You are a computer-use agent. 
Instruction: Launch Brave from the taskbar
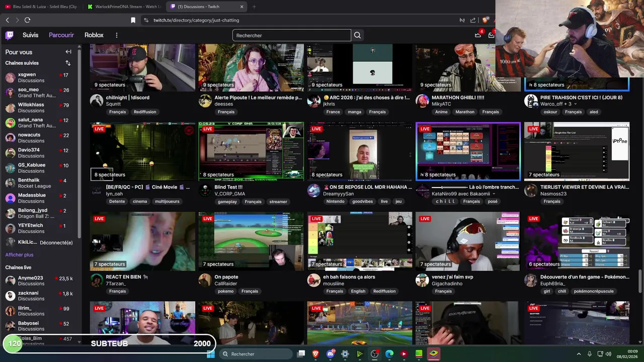pyautogui.click(x=315, y=354)
